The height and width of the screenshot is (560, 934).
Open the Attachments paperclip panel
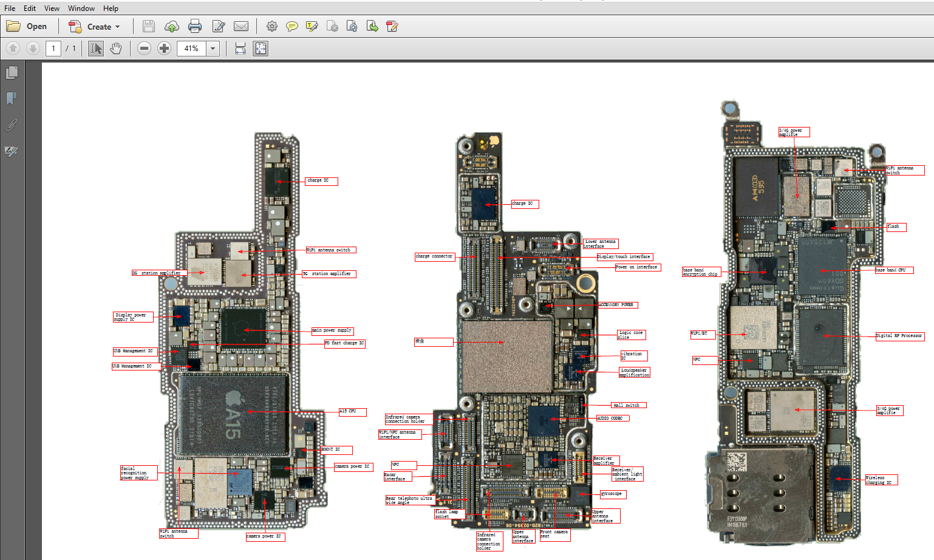click(x=12, y=125)
